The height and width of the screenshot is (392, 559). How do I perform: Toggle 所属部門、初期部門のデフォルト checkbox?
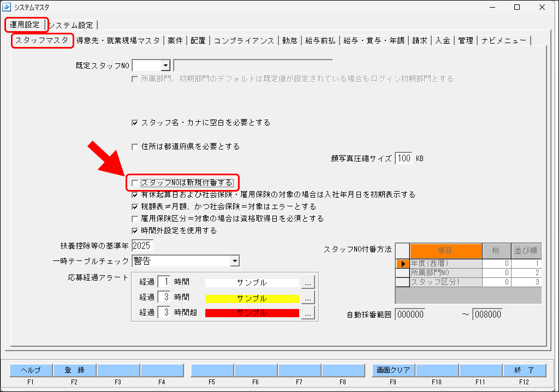click(x=135, y=79)
